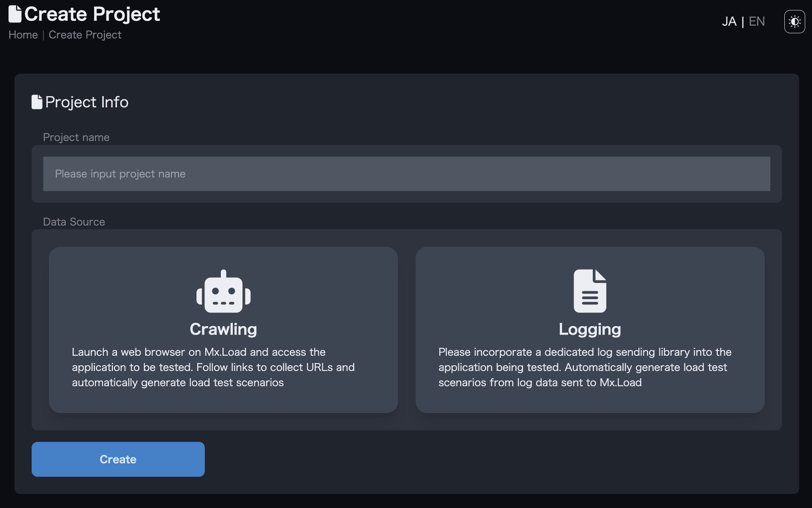This screenshot has height=508, width=812.
Task: Click the Logging description text
Action: coord(585,367)
